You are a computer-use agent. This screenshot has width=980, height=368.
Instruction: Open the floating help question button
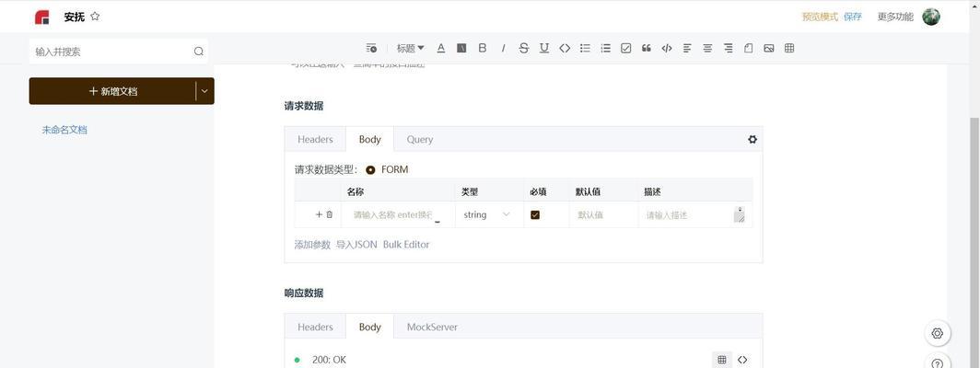pyautogui.click(x=937, y=362)
